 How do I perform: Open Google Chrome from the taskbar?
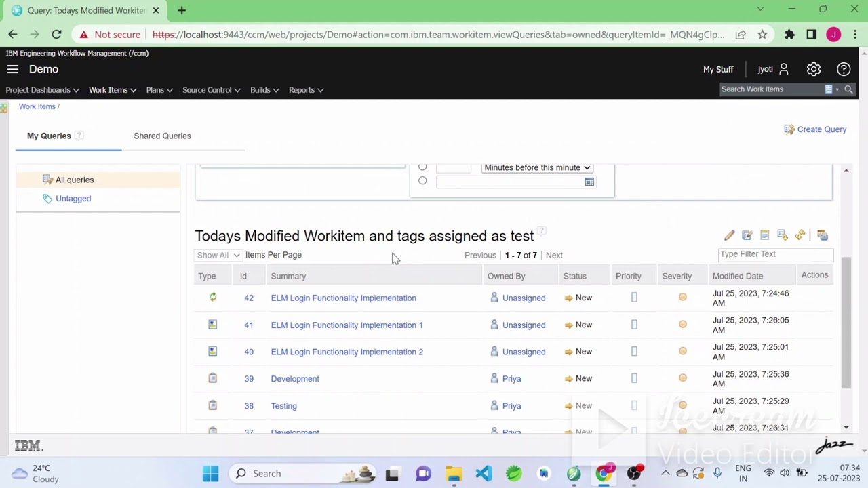(604, 473)
